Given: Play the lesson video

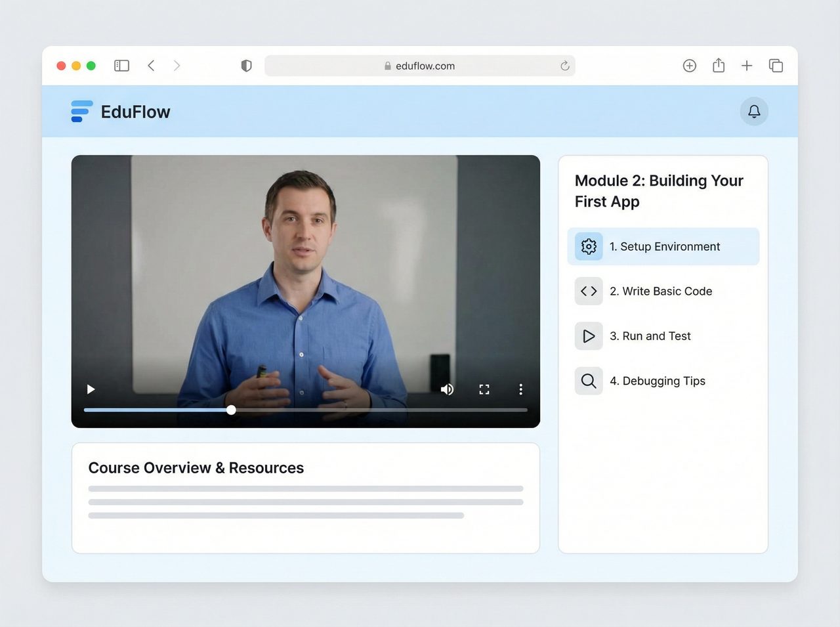Looking at the screenshot, I should (91, 389).
